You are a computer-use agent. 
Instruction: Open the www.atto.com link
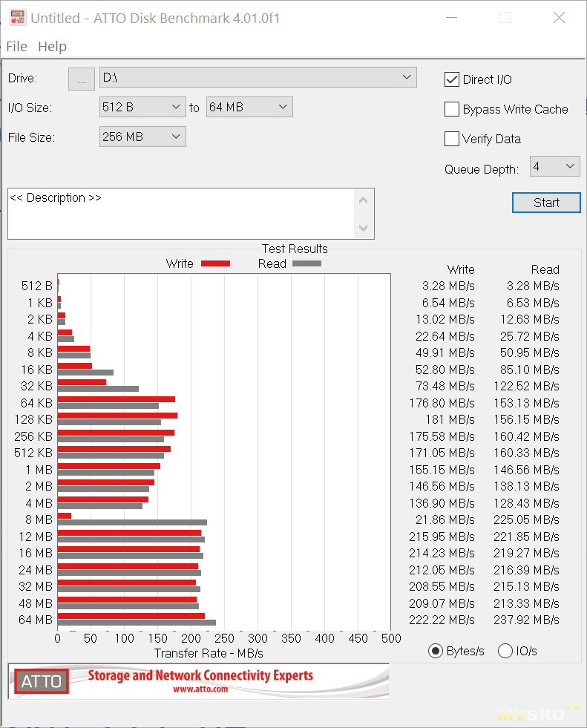200,689
